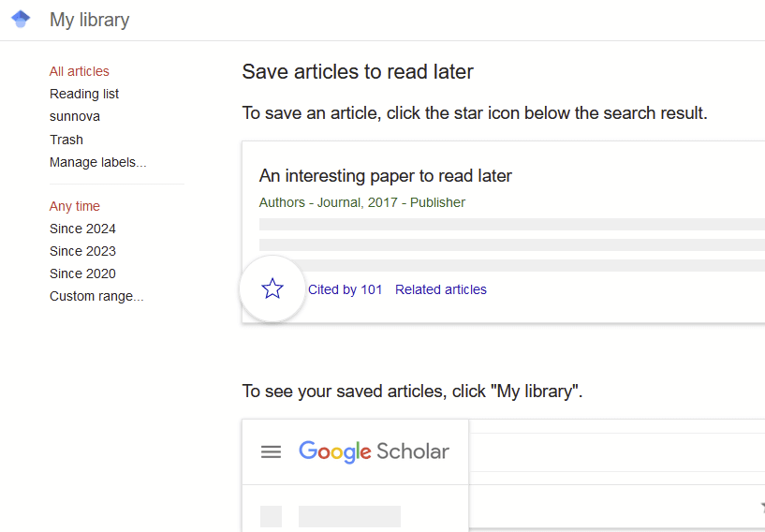Click the Authors - Journal, 2017 - Publisher line
The height and width of the screenshot is (532, 765).
tap(362, 202)
